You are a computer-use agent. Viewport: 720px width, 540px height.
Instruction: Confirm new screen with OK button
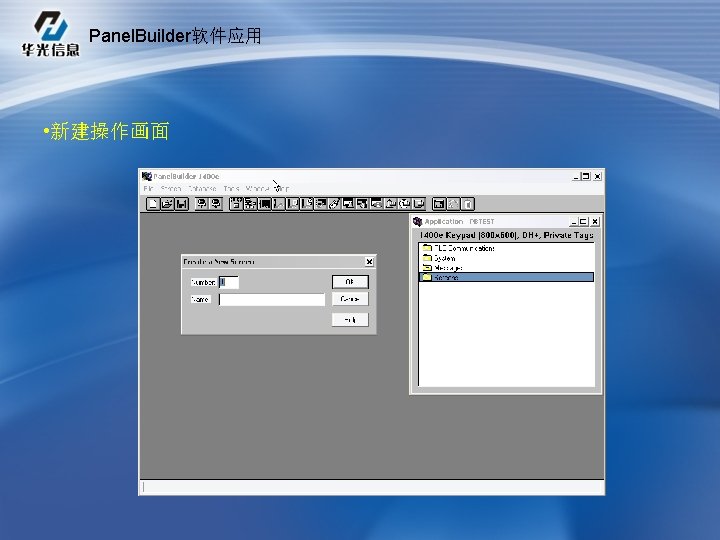pyautogui.click(x=350, y=281)
